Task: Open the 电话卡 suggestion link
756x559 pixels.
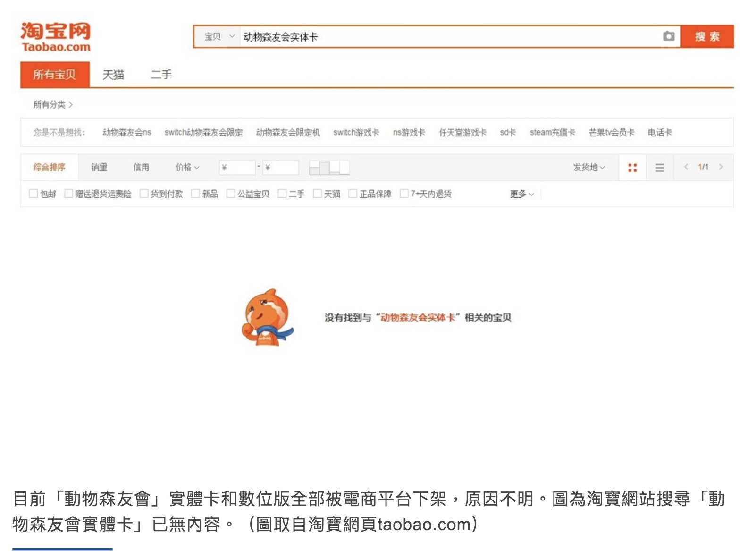Action: coord(660,133)
